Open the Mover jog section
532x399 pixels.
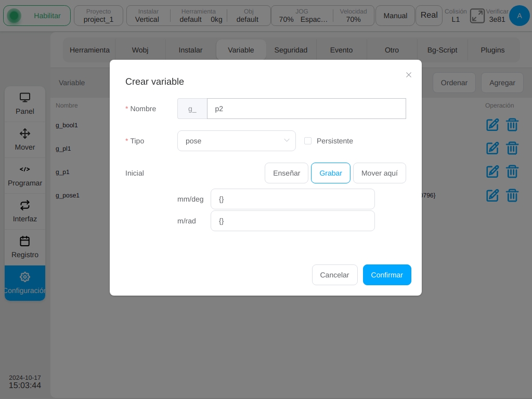coord(25,140)
